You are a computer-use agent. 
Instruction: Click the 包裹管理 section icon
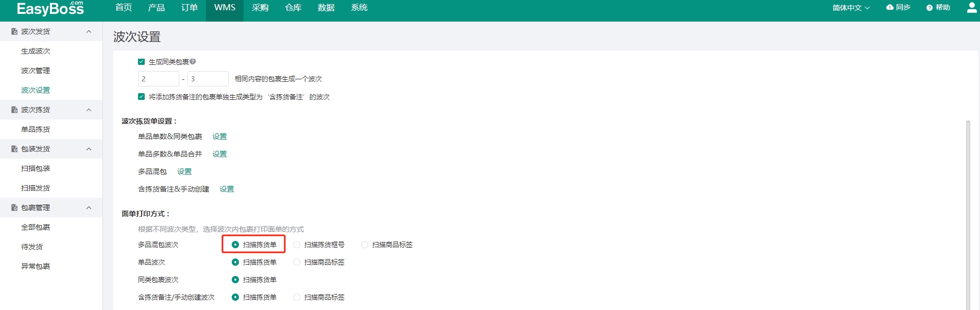14,208
